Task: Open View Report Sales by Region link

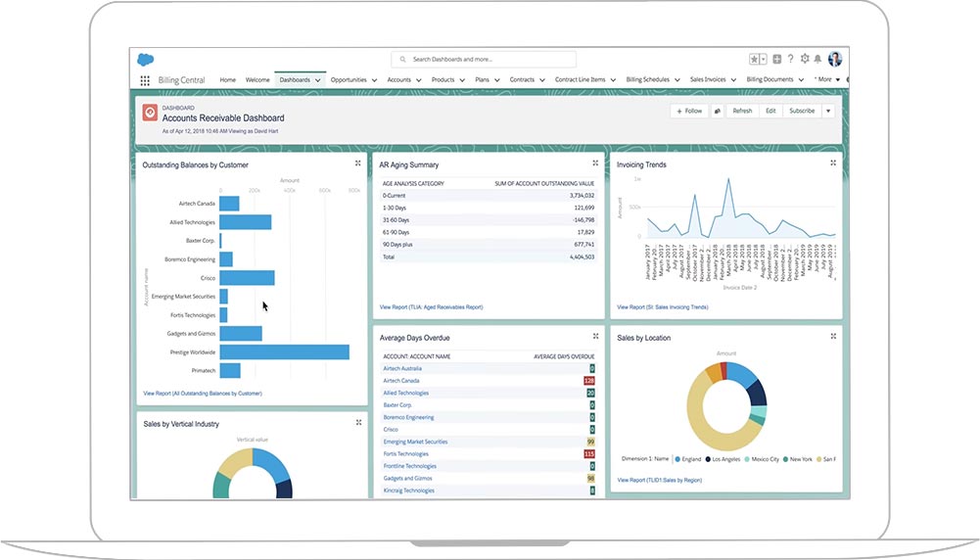Action: pyautogui.click(x=660, y=481)
